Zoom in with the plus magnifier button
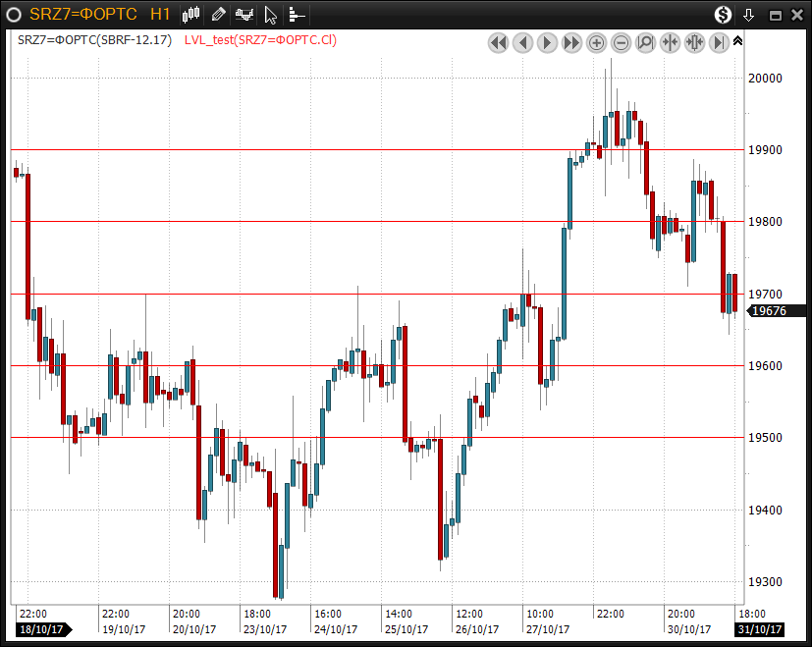The image size is (812, 647). click(x=597, y=42)
